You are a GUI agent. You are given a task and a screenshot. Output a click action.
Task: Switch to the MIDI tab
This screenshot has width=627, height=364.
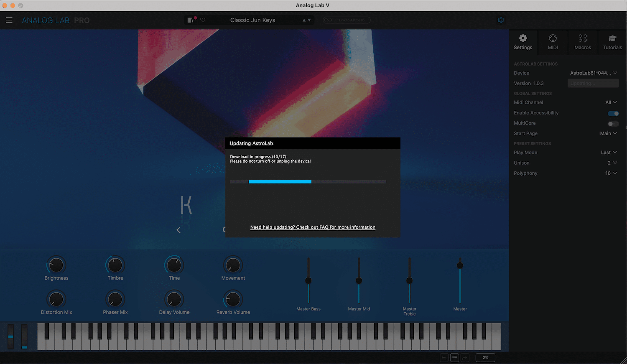[x=553, y=42]
